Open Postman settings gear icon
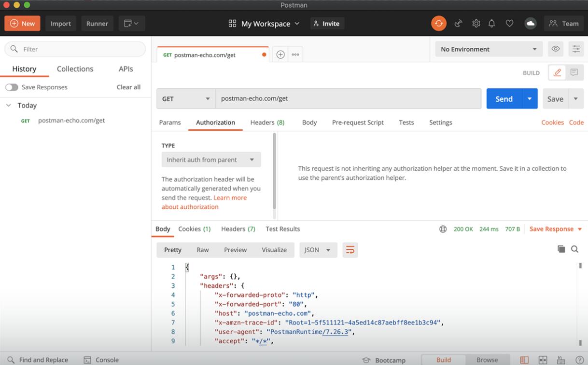The height and width of the screenshot is (365, 588). [x=476, y=23]
